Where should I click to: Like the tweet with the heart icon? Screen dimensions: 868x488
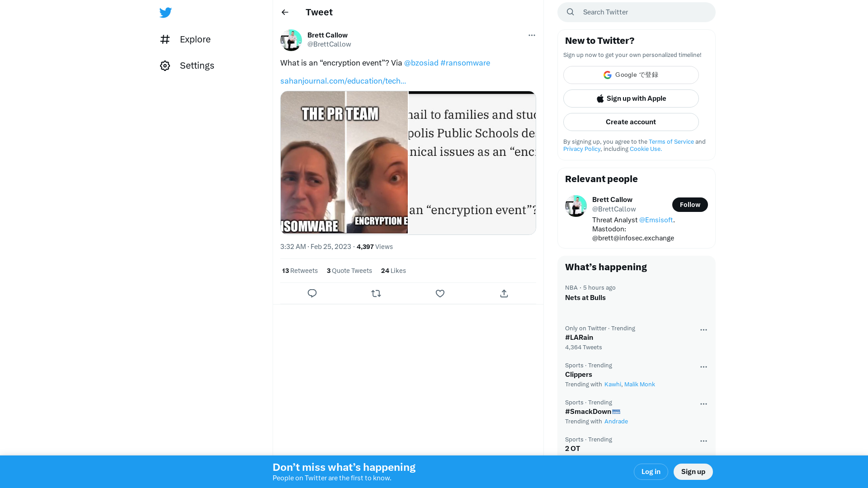click(x=440, y=293)
